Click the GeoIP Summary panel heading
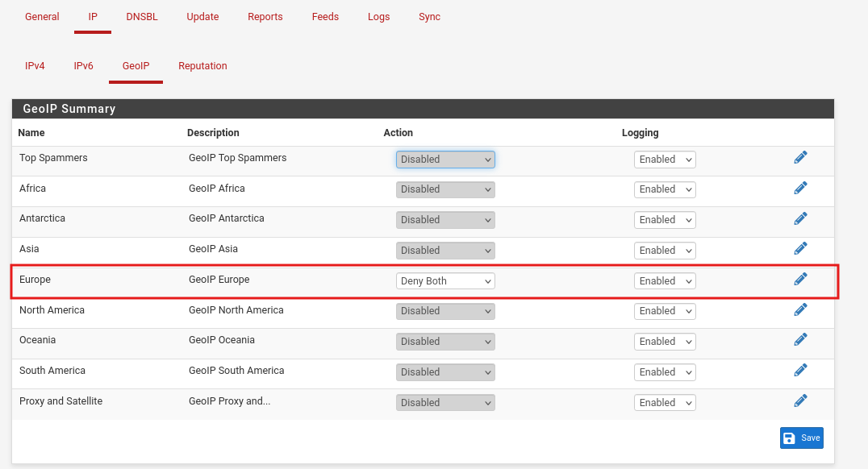Image resolution: width=868 pixels, height=469 pixels. 69,109
